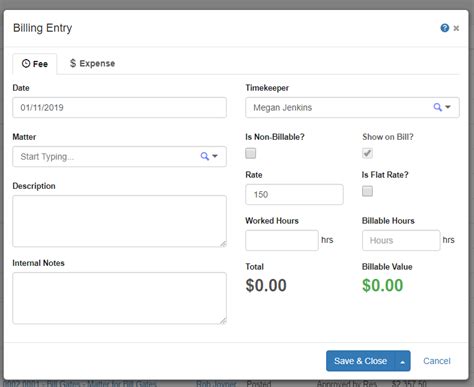Close the Billing Entry dialog with X

456,28
